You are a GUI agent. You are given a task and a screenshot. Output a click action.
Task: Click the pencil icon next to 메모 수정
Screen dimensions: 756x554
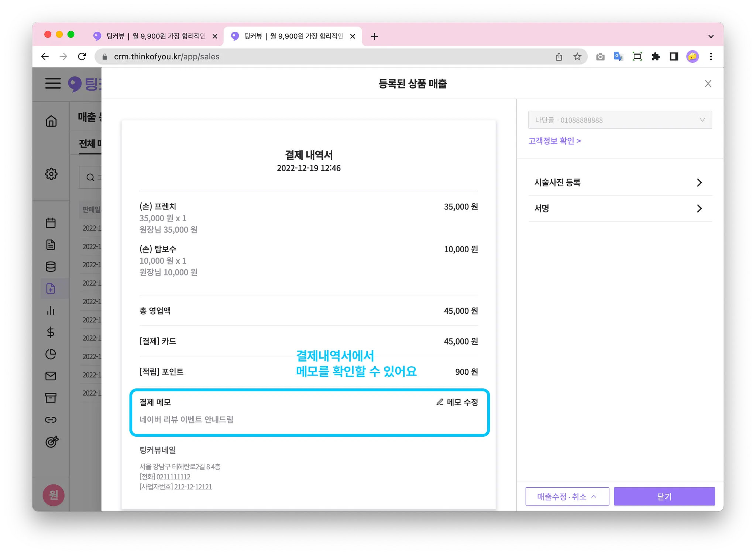tap(440, 402)
